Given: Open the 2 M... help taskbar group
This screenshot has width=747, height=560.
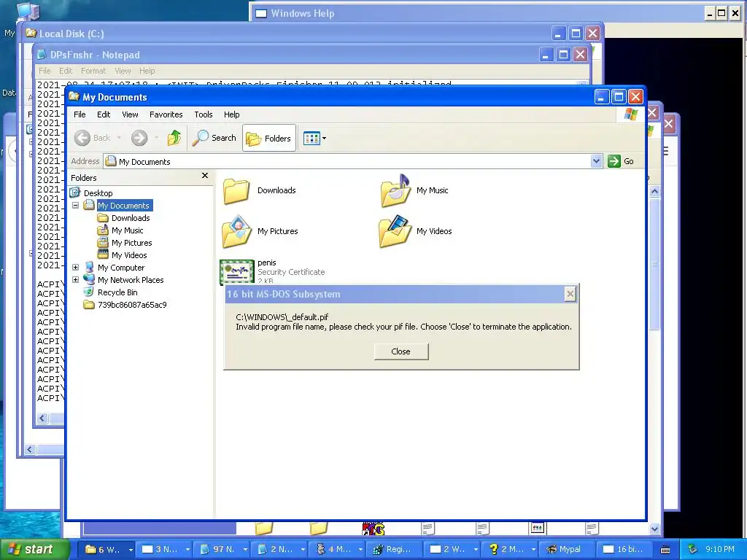Looking at the screenshot, I should (509, 550).
